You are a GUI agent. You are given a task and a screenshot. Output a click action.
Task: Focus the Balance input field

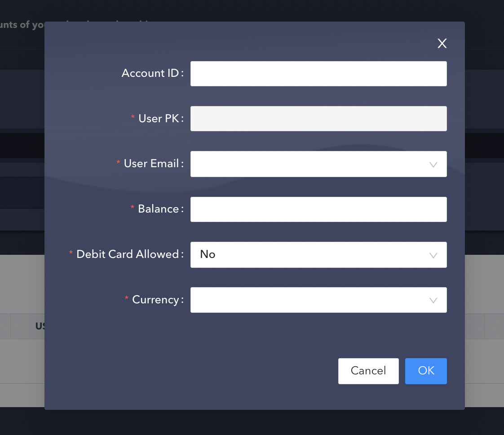[318, 209]
